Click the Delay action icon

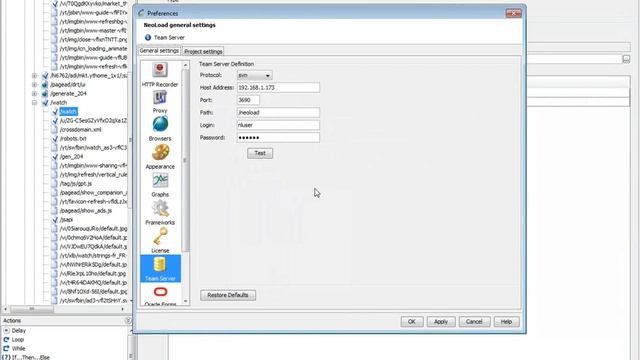[x=7, y=330]
